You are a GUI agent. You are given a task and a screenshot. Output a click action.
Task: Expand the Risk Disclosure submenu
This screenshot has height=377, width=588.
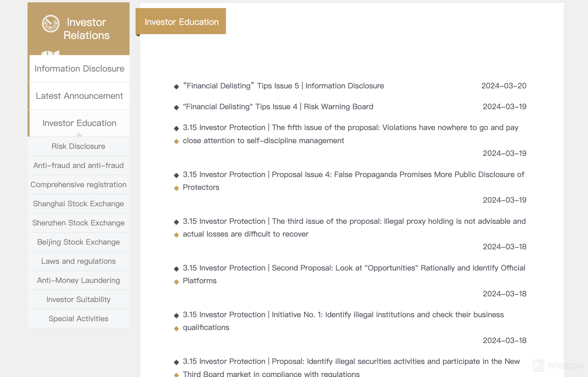tap(78, 146)
